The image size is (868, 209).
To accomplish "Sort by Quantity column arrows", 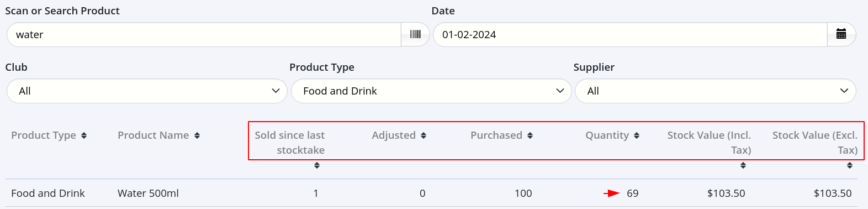I will (637, 135).
